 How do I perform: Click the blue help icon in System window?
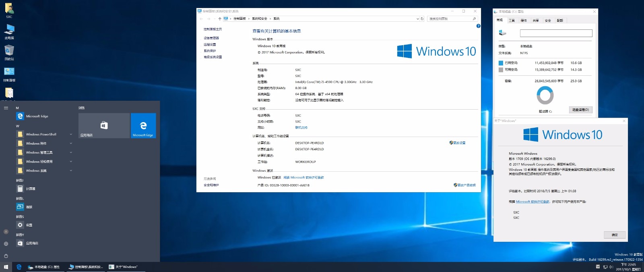click(x=478, y=26)
